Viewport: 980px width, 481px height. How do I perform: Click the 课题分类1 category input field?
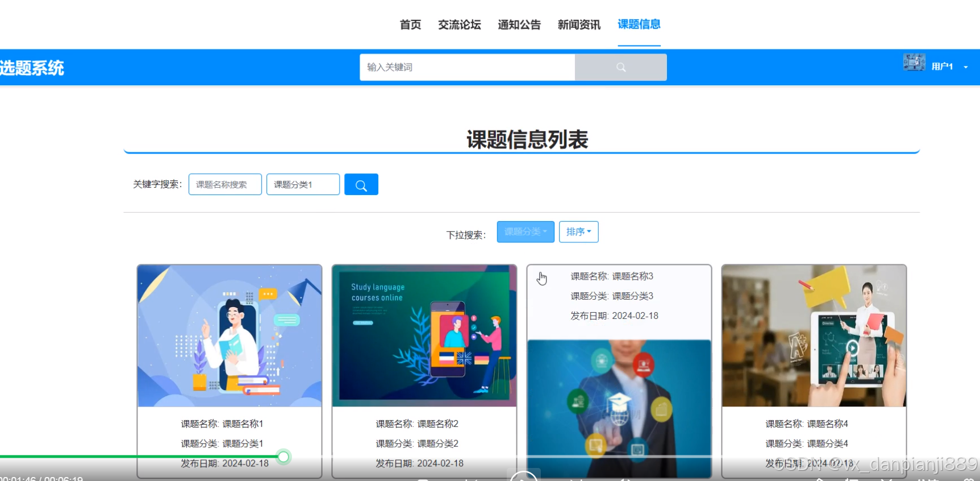303,184
